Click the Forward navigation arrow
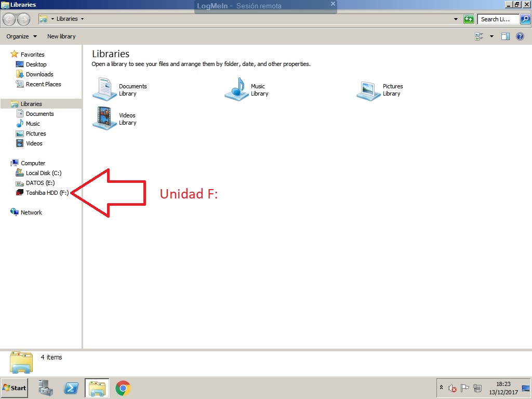Screen dimensions: 532x399 [23, 19]
